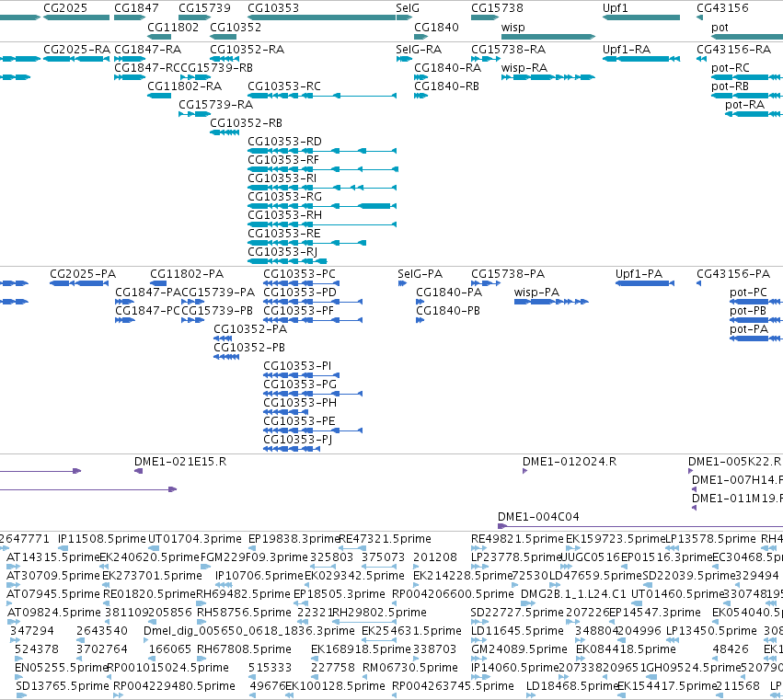Select EST AT14315.5prime
The image size is (783, 700).
pyautogui.click(x=14, y=567)
